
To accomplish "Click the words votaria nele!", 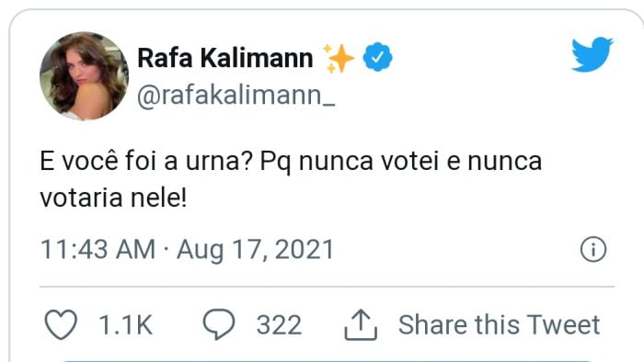I will [113, 198].
